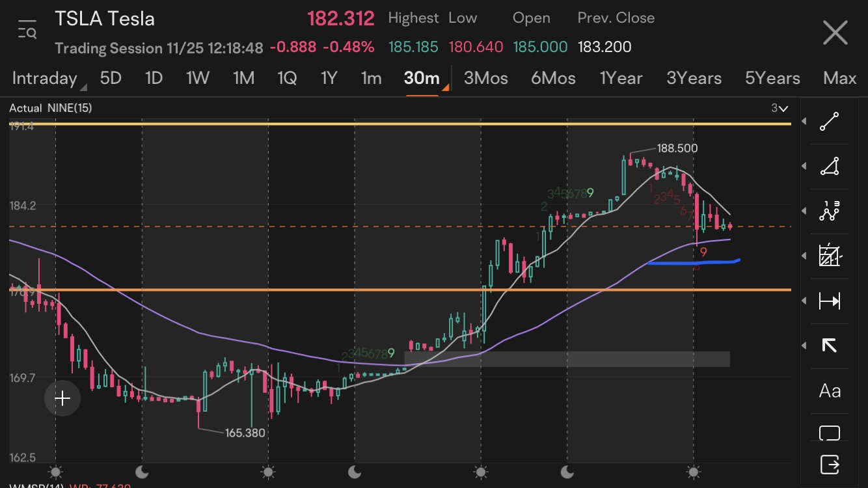Tap the Highest value 185.185
The height and width of the screenshot is (488, 868).
point(413,47)
